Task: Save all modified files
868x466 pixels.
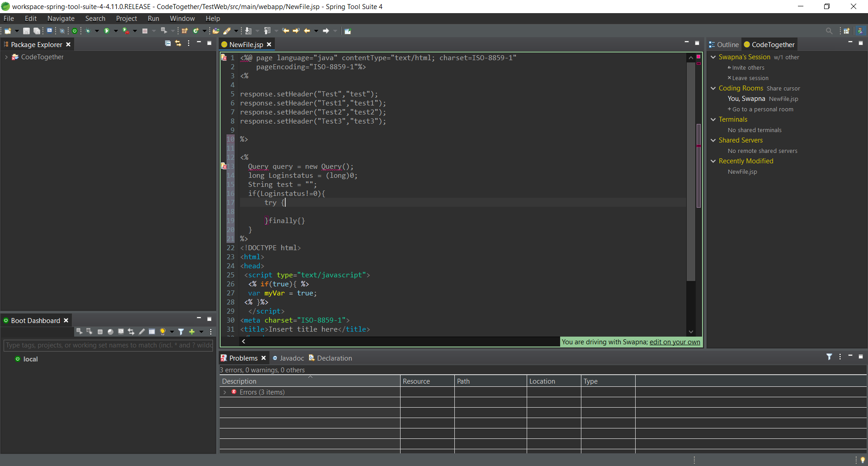Action: pyautogui.click(x=37, y=30)
